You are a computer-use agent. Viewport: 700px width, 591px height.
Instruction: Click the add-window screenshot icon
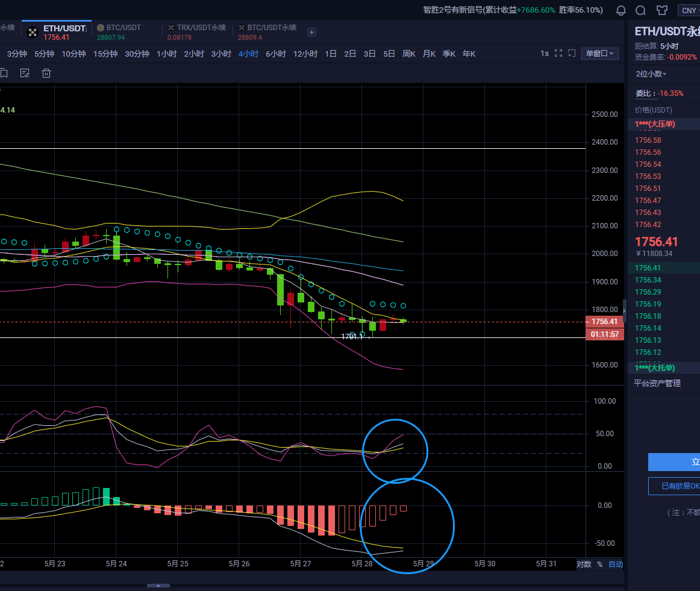click(572, 54)
